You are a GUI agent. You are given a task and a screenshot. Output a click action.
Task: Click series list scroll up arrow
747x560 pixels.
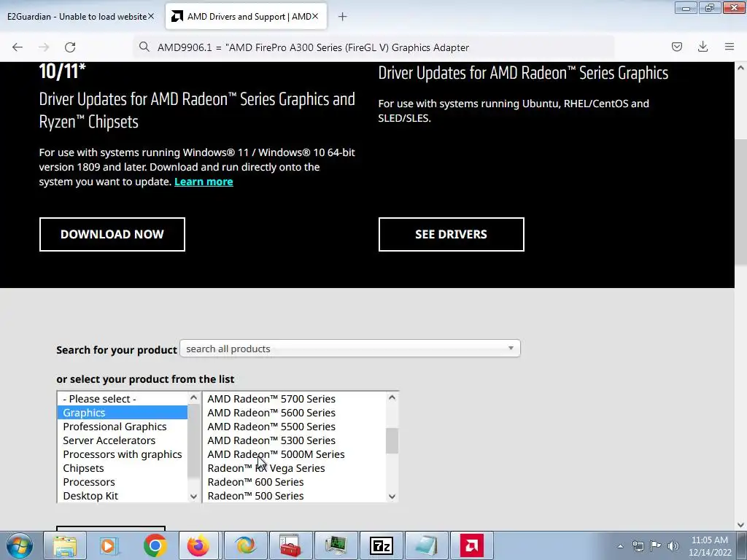[x=392, y=397]
